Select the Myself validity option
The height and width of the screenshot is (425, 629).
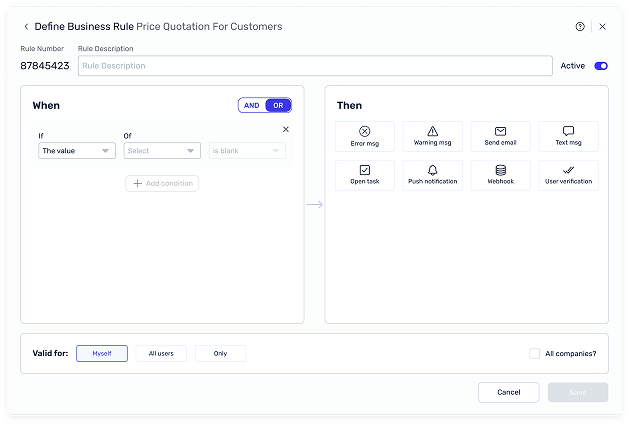[102, 353]
